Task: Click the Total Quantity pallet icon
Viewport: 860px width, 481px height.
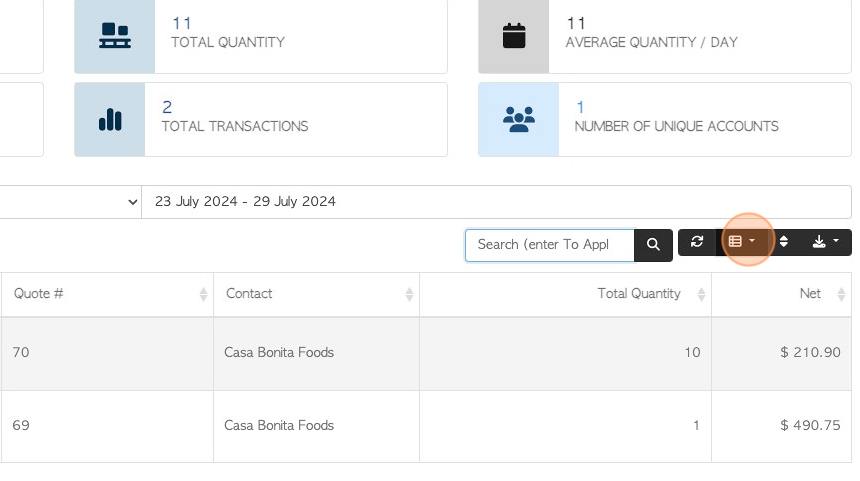Action: (115, 36)
